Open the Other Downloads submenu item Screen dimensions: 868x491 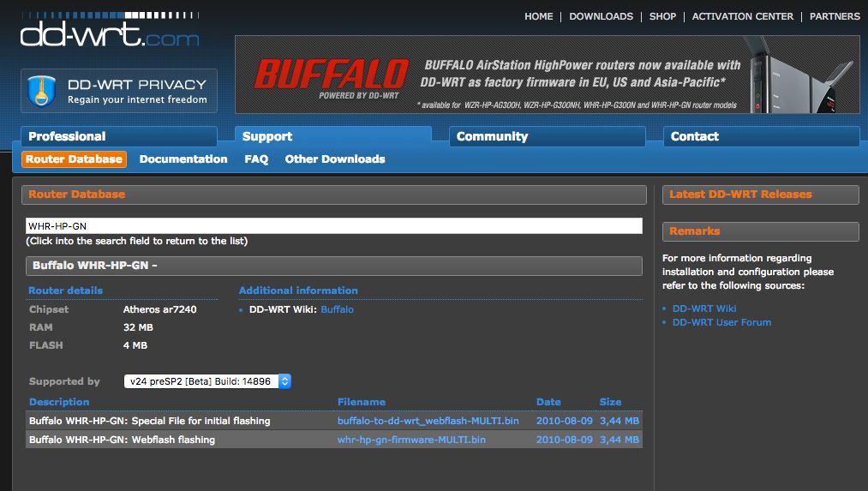[x=335, y=159]
